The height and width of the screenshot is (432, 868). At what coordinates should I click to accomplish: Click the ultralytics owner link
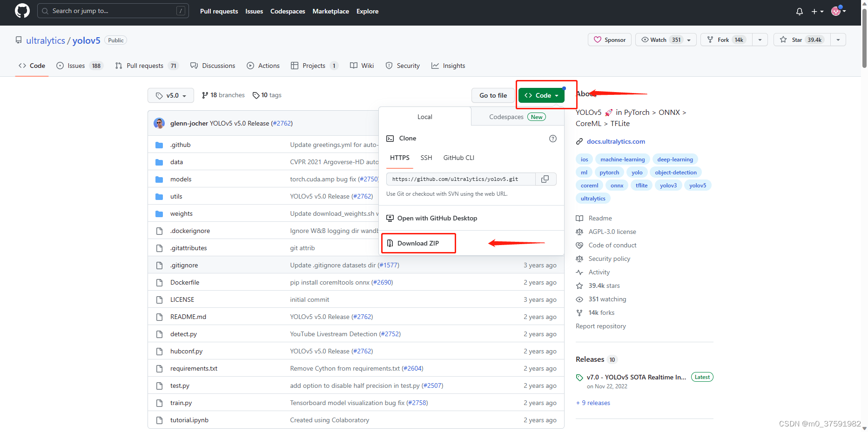[46, 40]
